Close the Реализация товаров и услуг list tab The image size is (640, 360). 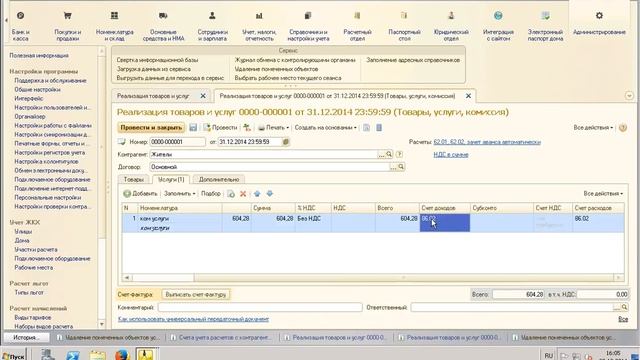[x=203, y=96]
